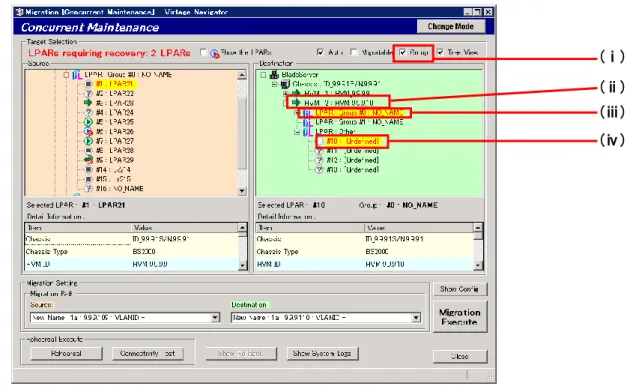630x389 pixels.
Task: Click the HVM ID row in Destination details table
Action: [365, 264]
